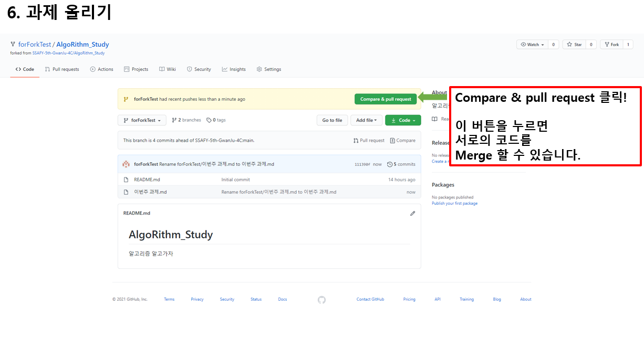Open the green Code download dropdown
Screen dimensions: 644x359
pos(403,120)
